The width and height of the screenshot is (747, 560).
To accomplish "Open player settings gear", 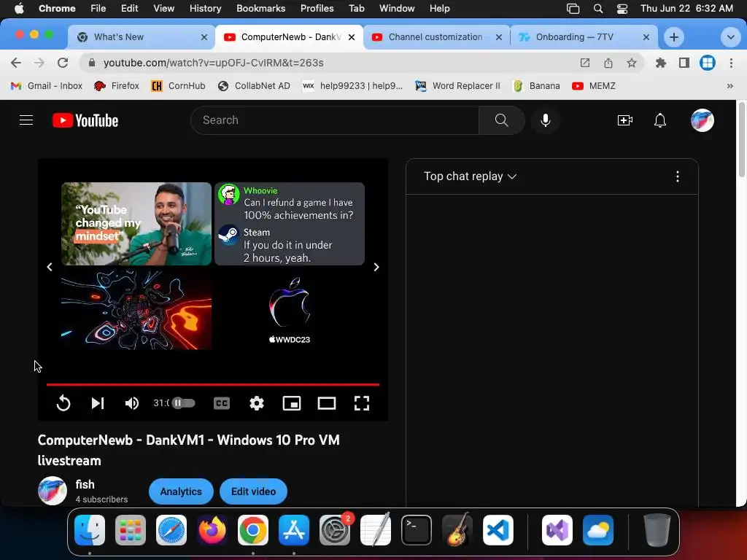I will point(257,403).
